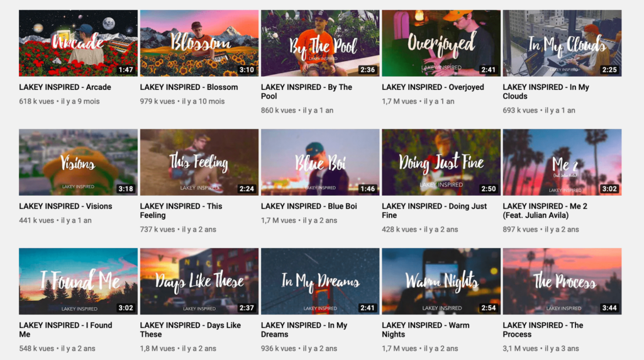
Task: Click the title link LAKEY INSPIRED - Arcade
Action: 65,87
